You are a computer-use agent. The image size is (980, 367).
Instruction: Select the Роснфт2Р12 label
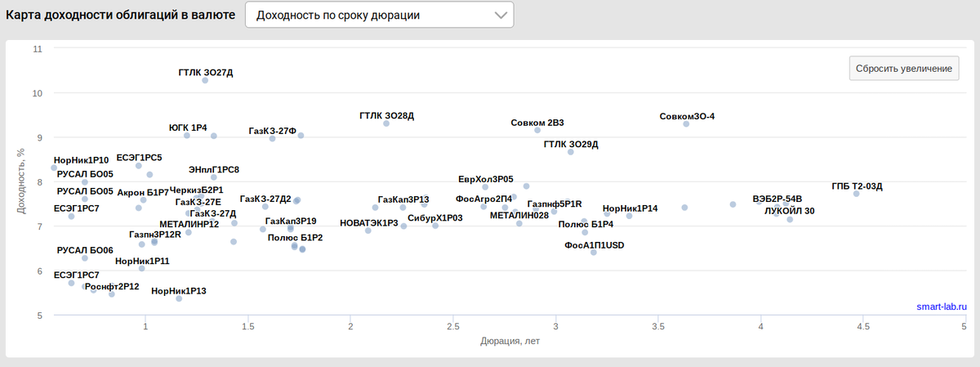(x=112, y=287)
